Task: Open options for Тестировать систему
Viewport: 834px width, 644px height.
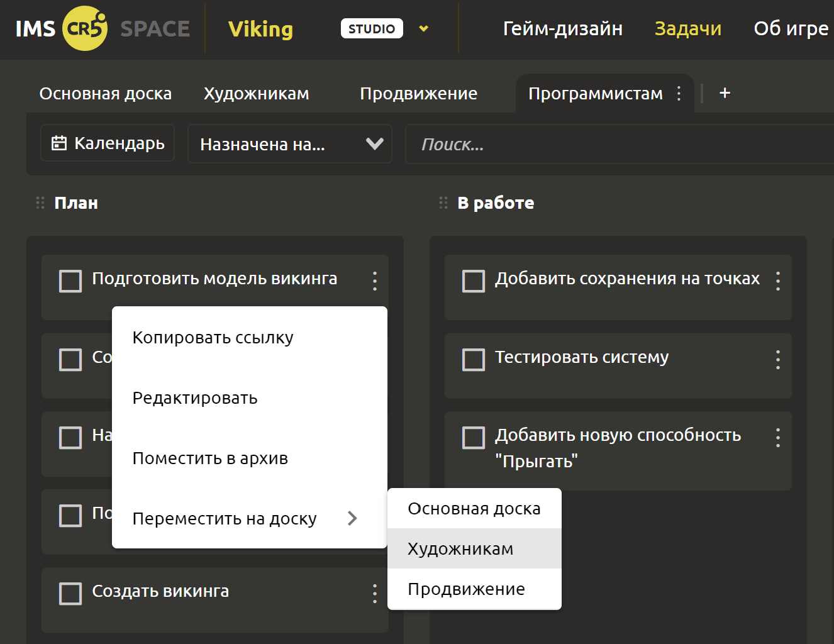Action: pyautogui.click(x=778, y=360)
